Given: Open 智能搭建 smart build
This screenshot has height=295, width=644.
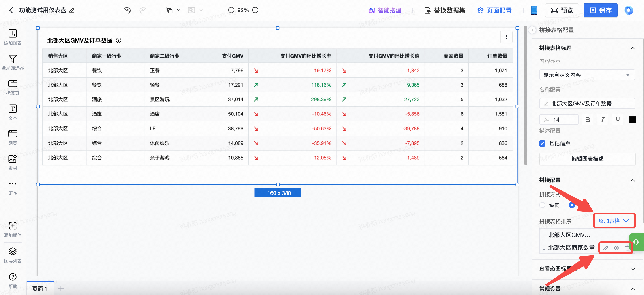Looking at the screenshot, I should click(385, 10).
